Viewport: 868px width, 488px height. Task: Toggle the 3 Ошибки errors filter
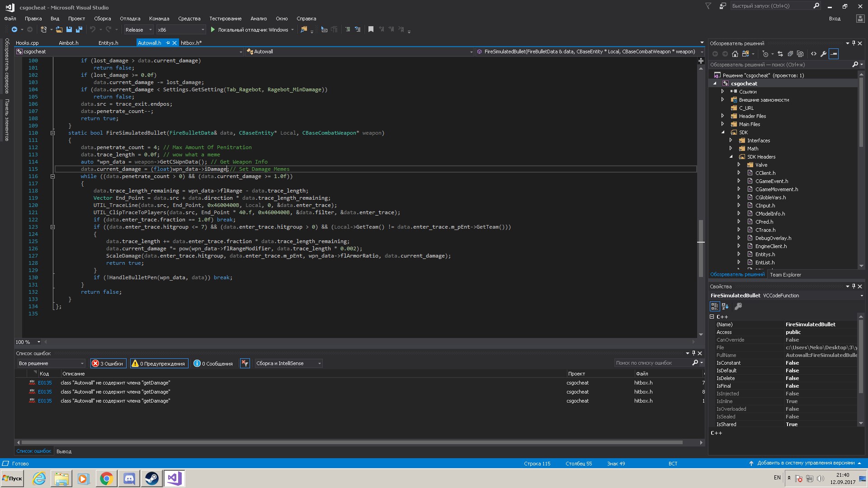(x=108, y=363)
